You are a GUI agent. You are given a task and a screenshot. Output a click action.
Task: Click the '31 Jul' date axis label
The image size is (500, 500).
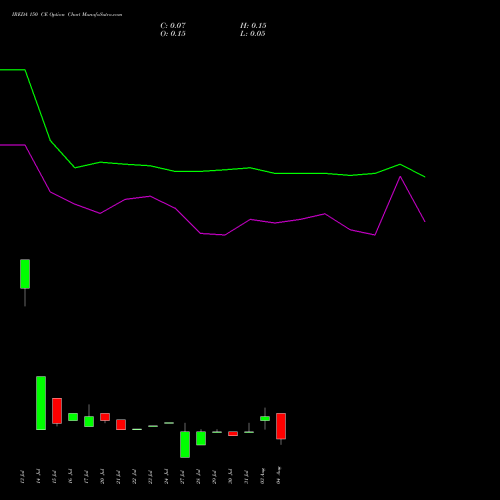click(246, 477)
